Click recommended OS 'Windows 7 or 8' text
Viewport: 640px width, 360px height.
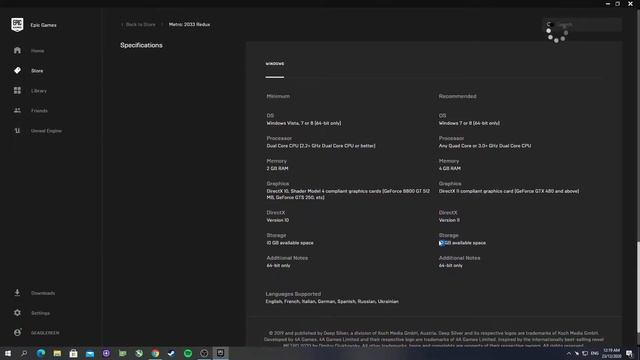click(469, 123)
